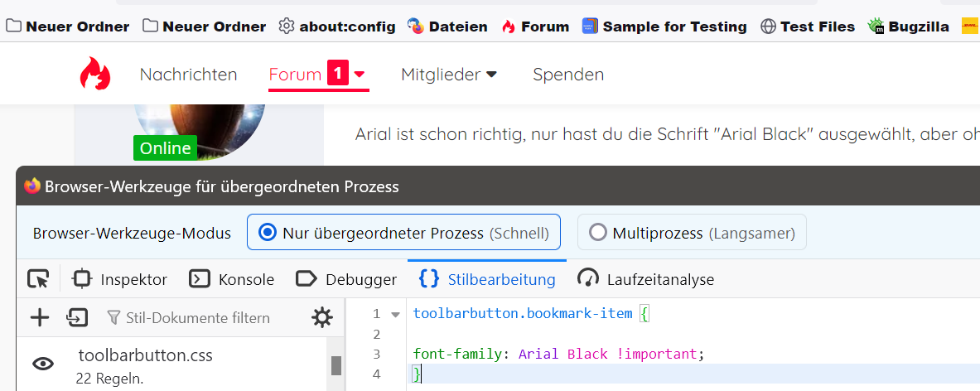
Task: Open the Nachrichten link
Action: pyautogui.click(x=188, y=75)
